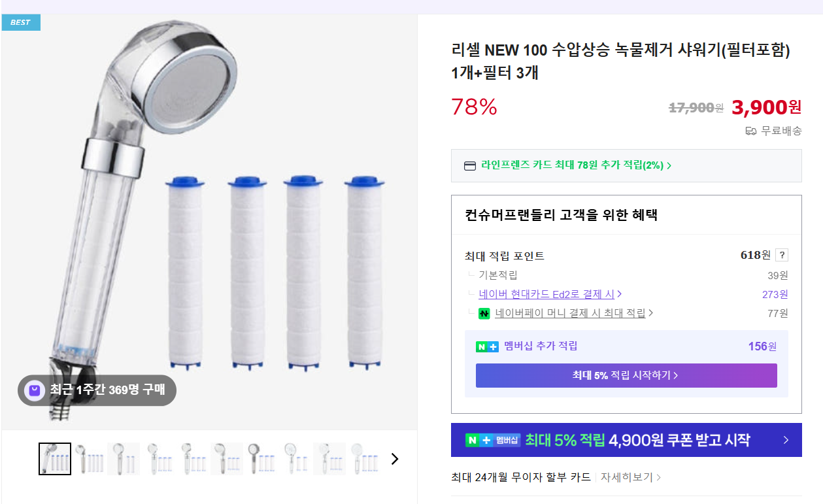
Task: Select the first product thumbnail
Action: [x=55, y=459]
